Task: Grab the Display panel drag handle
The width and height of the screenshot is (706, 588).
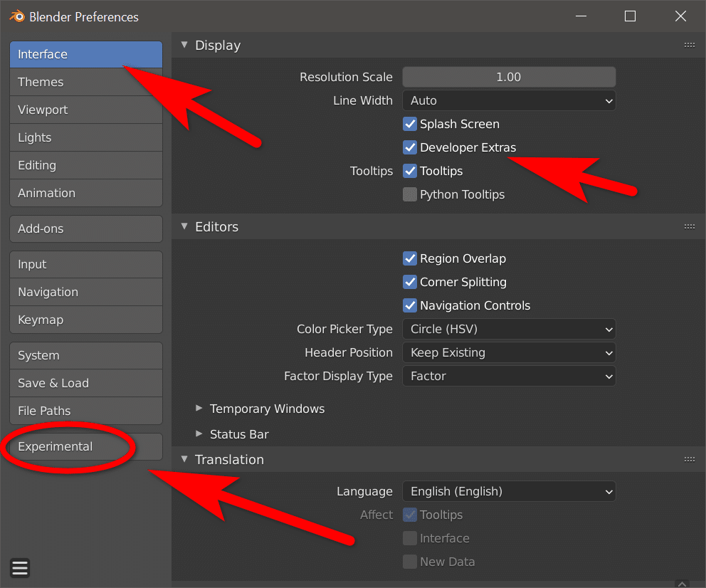Action: click(690, 45)
